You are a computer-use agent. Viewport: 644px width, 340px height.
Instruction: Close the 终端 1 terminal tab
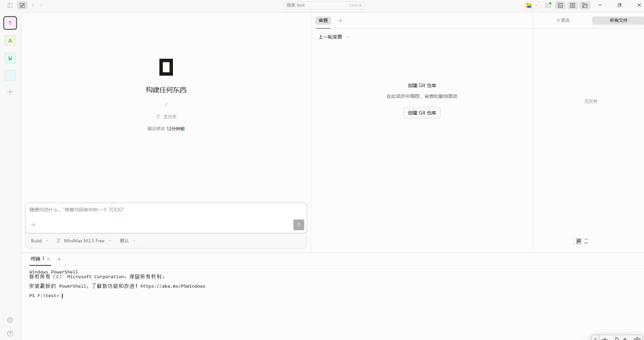point(48,259)
